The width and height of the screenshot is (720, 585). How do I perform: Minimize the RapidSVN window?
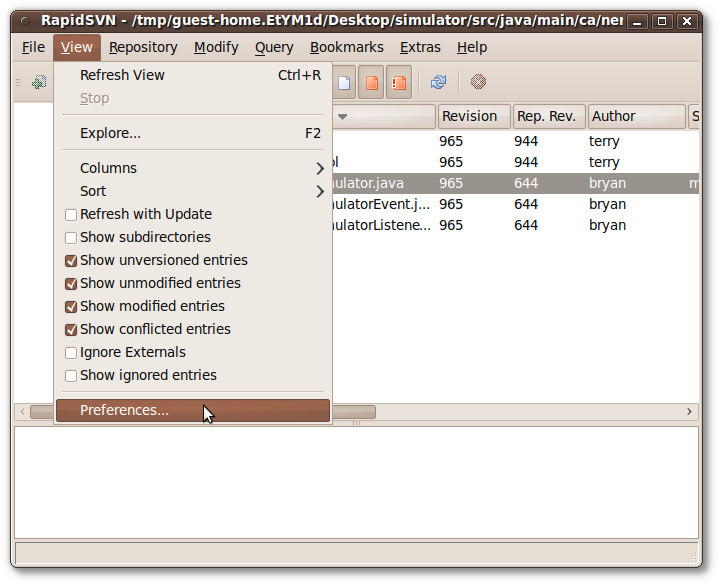[637, 21]
